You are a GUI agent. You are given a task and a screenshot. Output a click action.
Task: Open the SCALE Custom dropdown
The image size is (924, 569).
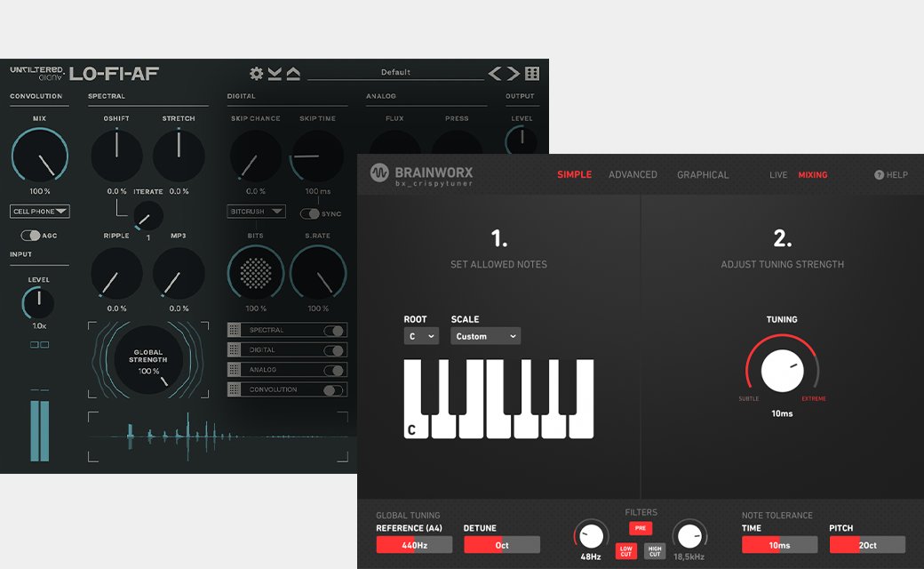486,336
